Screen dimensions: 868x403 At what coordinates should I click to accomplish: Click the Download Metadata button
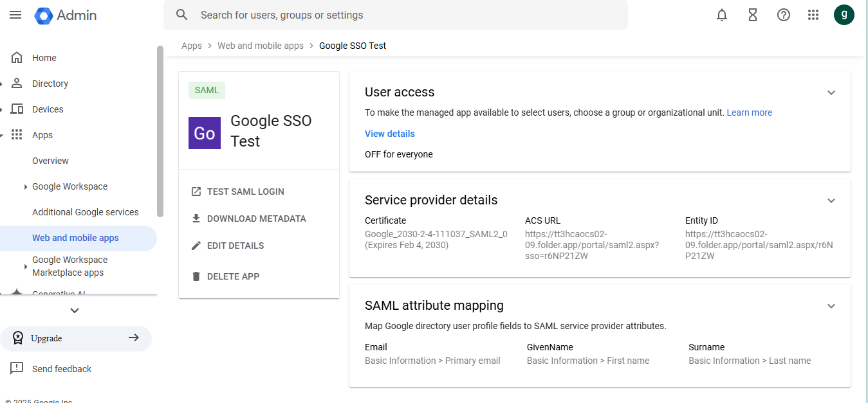249,219
